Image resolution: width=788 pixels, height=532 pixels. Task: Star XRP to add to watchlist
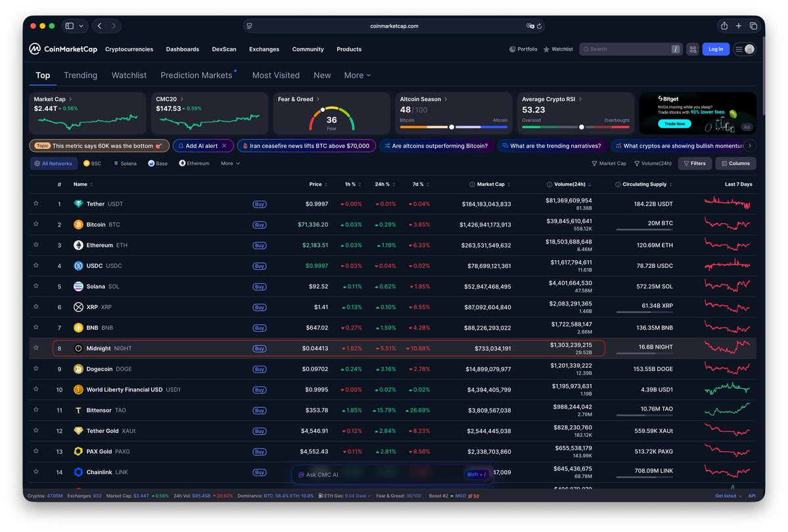[x=36, y=307]
